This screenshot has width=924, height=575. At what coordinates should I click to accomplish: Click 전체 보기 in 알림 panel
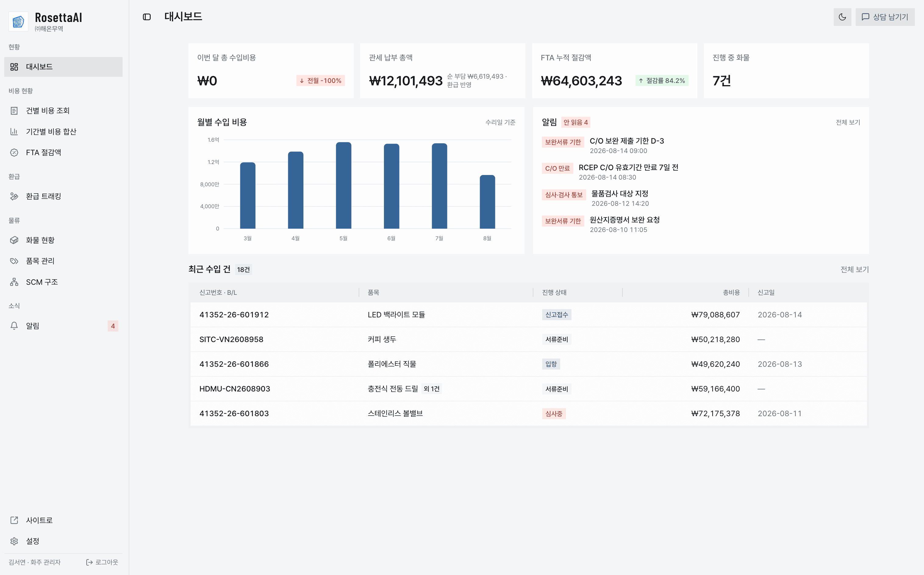click(x=847, y=122)
